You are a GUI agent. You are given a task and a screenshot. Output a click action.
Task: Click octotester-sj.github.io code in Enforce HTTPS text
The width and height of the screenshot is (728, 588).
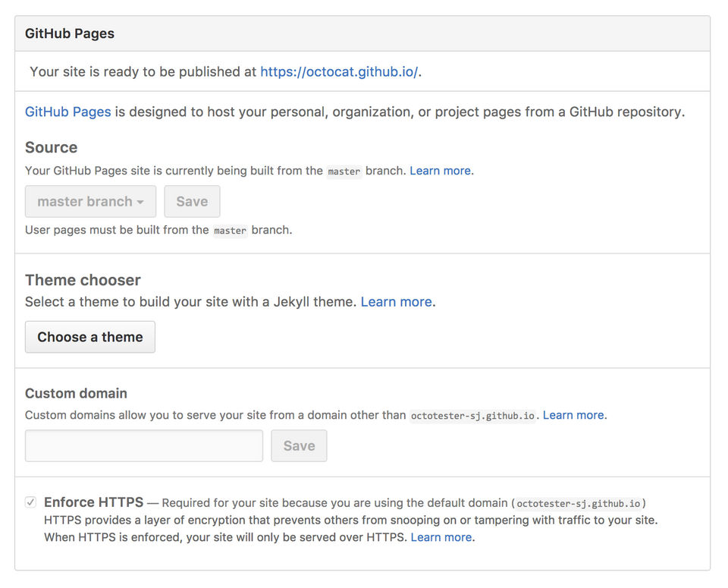(579, 503)
